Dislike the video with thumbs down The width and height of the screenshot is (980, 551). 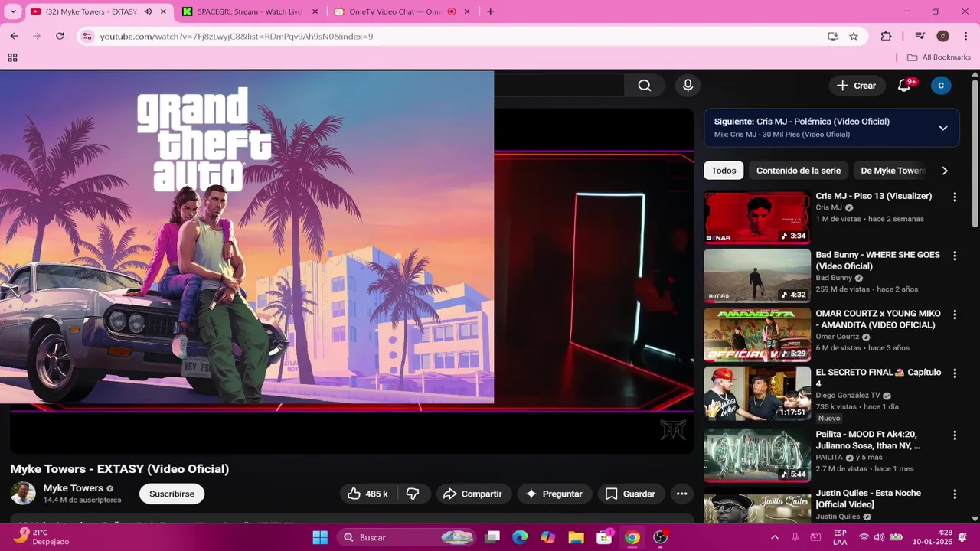413,494
